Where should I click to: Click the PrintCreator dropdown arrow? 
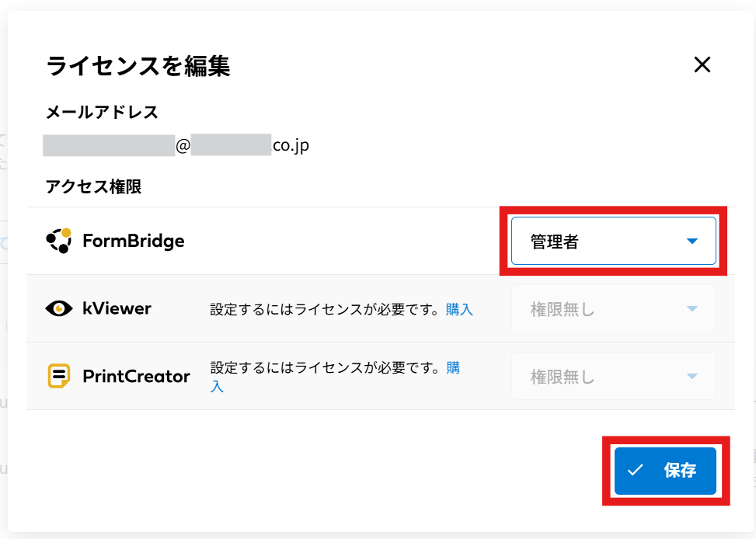[x=692, y=377]
